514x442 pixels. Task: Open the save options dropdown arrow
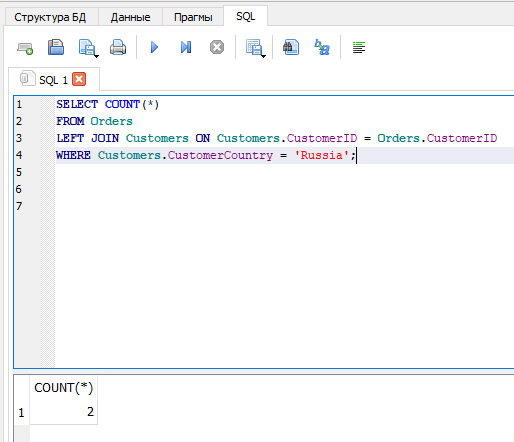(97, 56)
